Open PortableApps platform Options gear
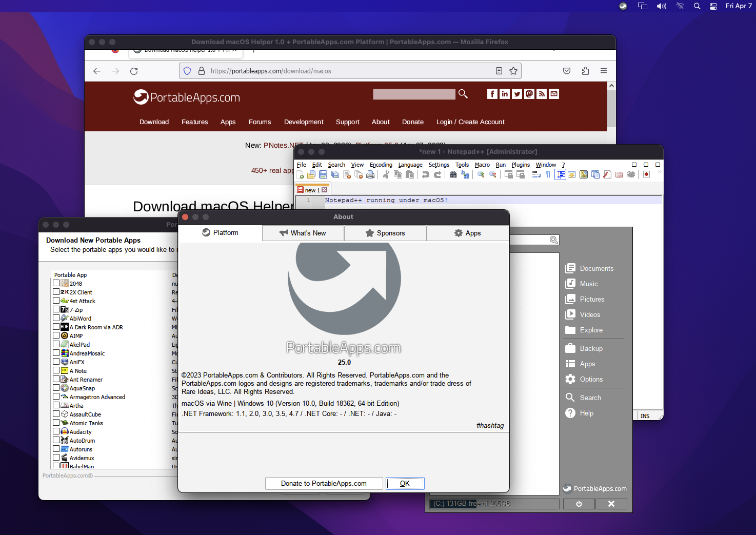The image size is (756, 535). click(x=589, y=379)
